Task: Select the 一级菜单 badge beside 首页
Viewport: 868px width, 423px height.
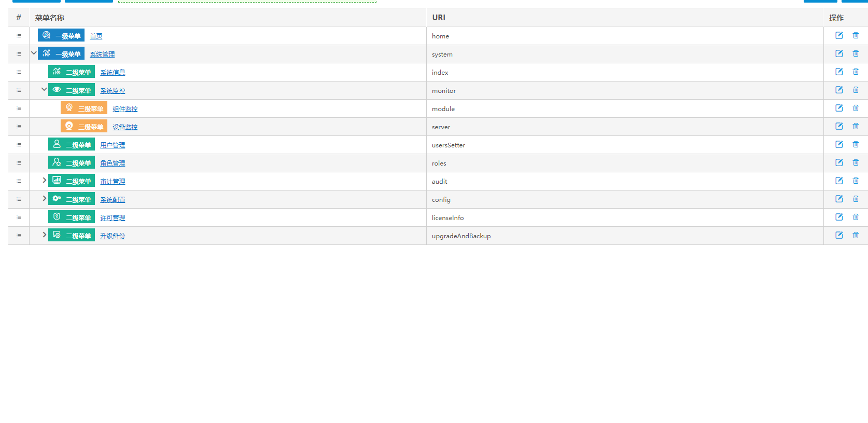Action: point(61,35)
